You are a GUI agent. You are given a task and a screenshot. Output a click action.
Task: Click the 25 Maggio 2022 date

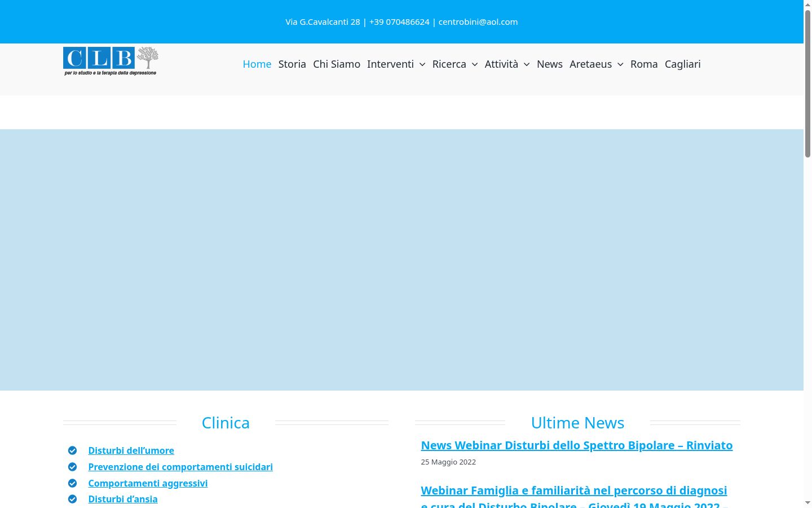tap(448, 462)
